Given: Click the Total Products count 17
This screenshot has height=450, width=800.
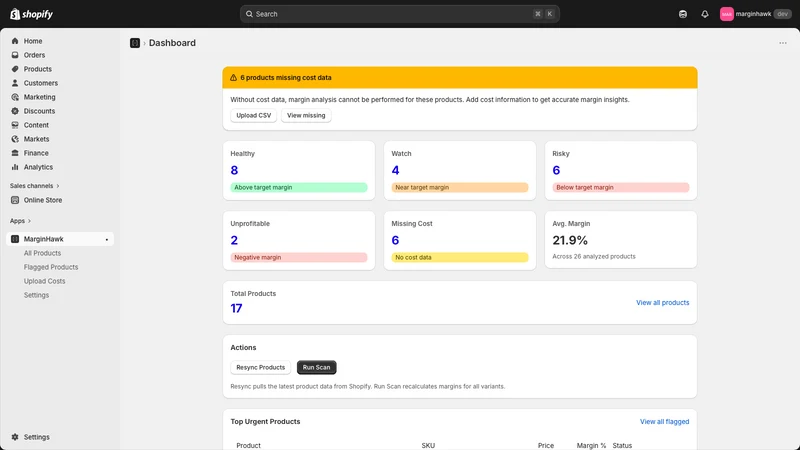Looking at the screenshot, I should pyautogui.click(x=236, y=308).
